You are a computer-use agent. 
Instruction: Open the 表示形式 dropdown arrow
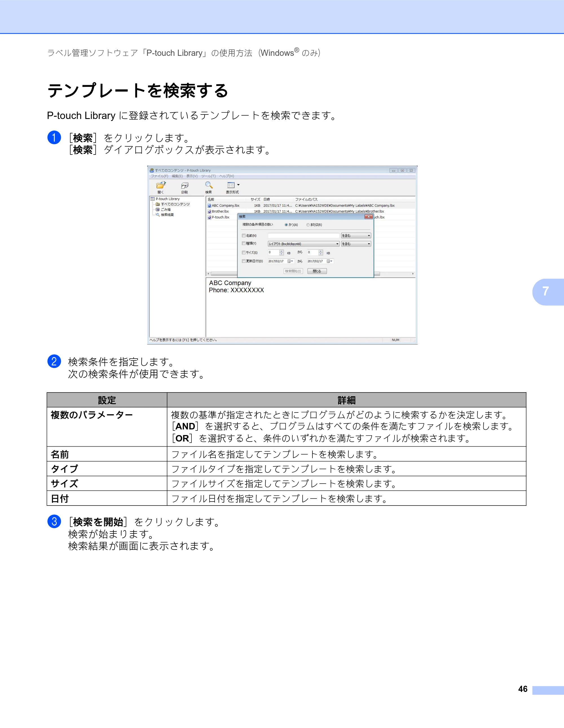click(238, 185)
